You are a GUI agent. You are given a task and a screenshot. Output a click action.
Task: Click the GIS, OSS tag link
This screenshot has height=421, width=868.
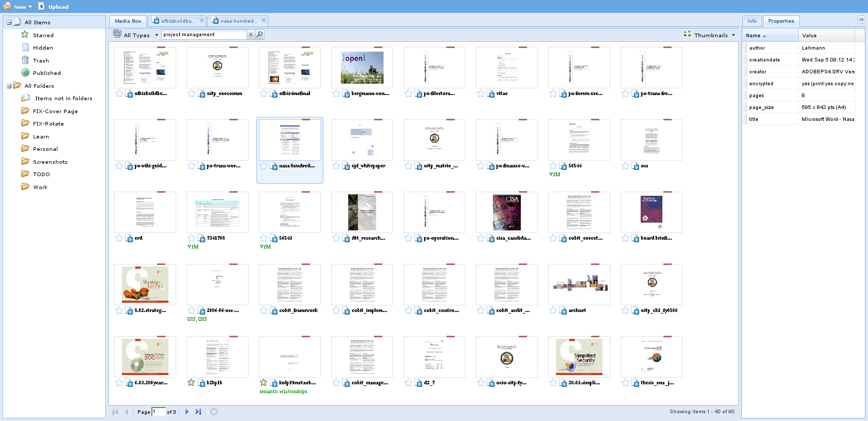tap(197, 319)
